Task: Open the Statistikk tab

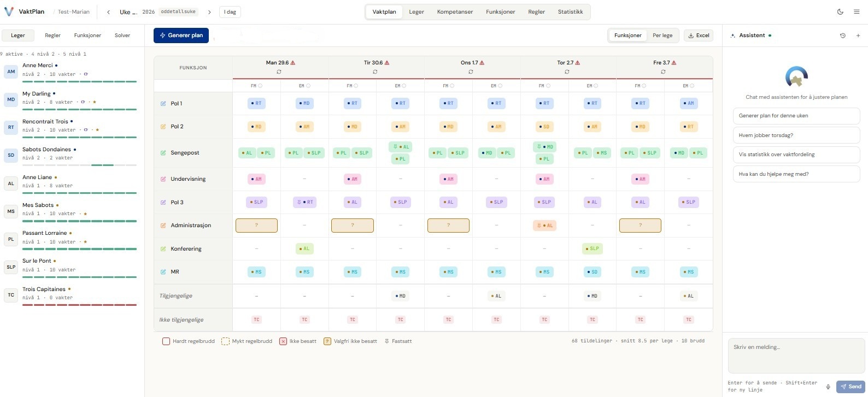Action: pyautogui.click(x=570, y=12)
